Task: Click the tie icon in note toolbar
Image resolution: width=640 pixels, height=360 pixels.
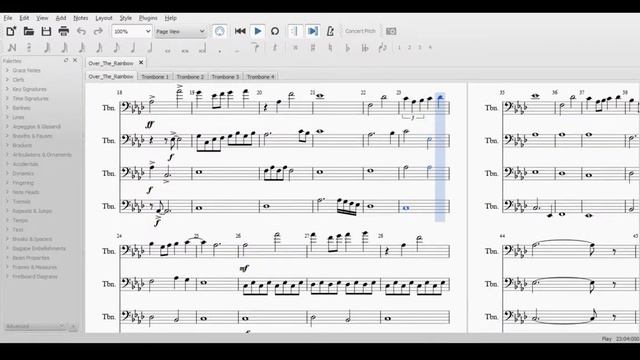Action: point(255,48)
